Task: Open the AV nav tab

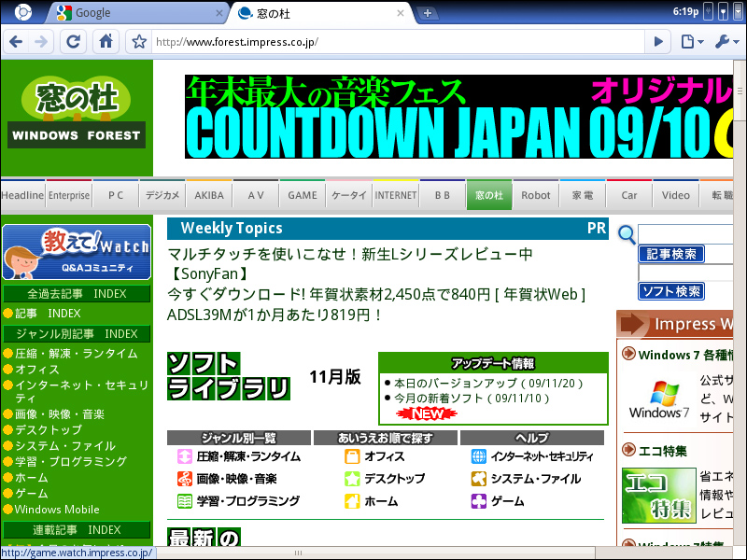Action: [x=256, y=195]
